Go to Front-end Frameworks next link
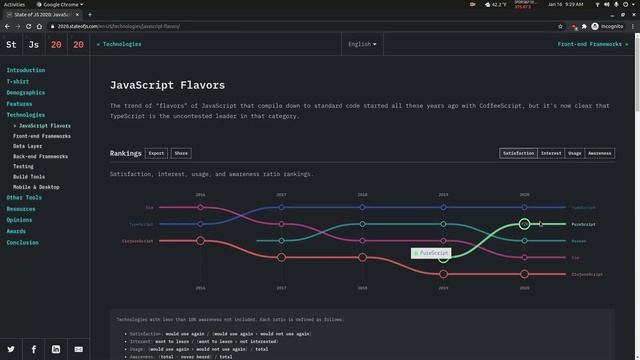640x360 pixels. point(593,44)
